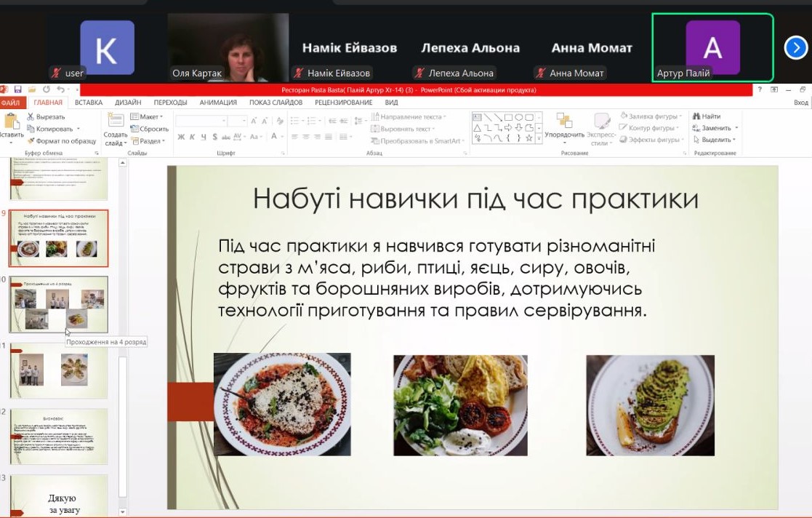This screenshot has height=518, width=812.
Task: Click the Вход sign-in link
Action: click(800, 103)
